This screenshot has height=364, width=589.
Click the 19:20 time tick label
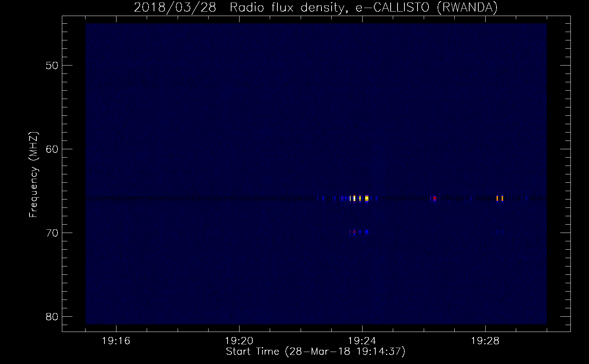(239, 341)
